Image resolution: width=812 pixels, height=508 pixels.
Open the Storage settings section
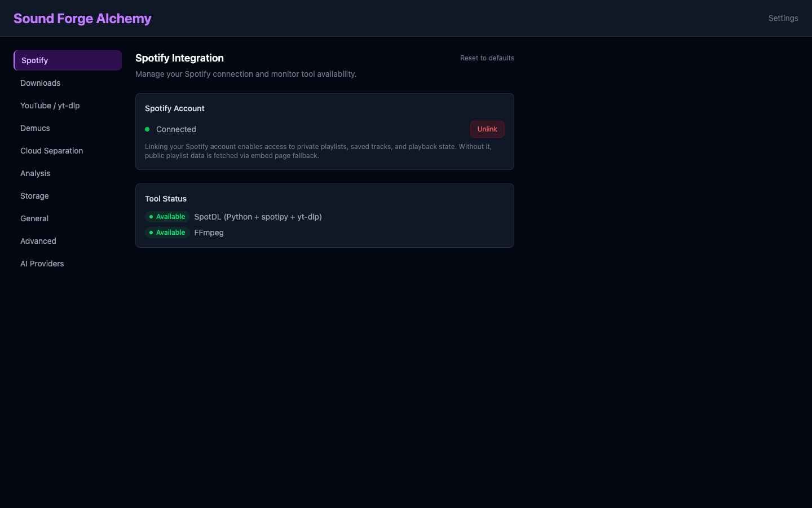[34, 196]
